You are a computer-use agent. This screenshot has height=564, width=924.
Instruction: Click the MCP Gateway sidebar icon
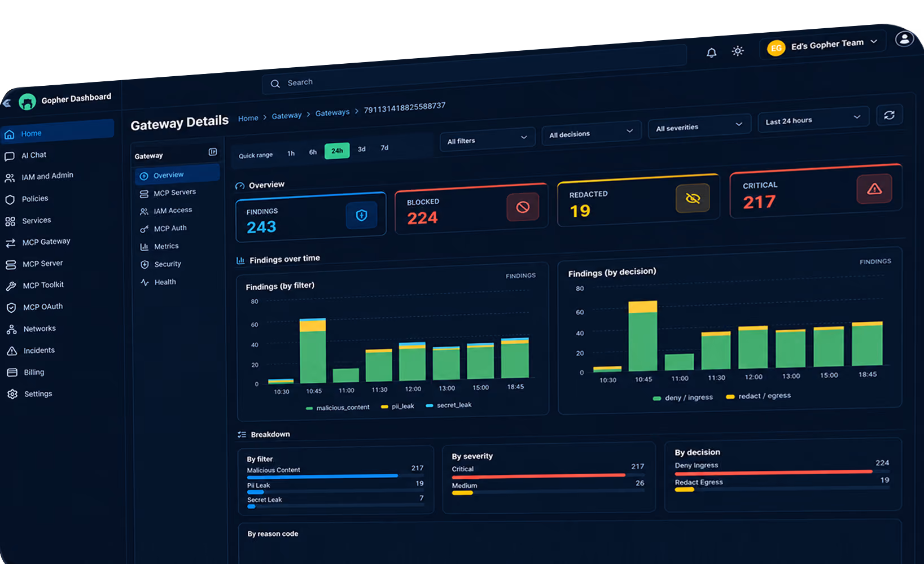pyautogui.click(x=11, y=243)
